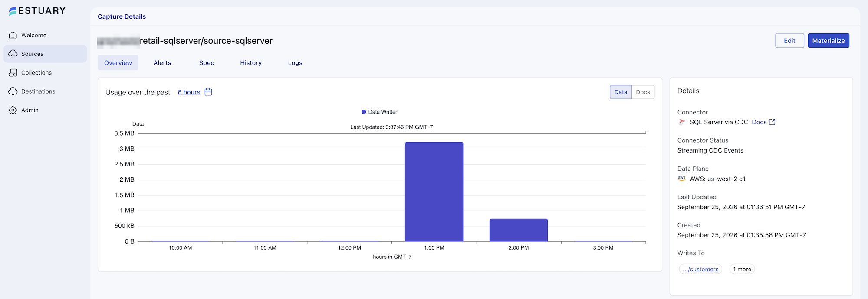Click the 12:00 PM axis label
Image resolution: width=868 pixels, height=299 pixels.
pos(349,248)
